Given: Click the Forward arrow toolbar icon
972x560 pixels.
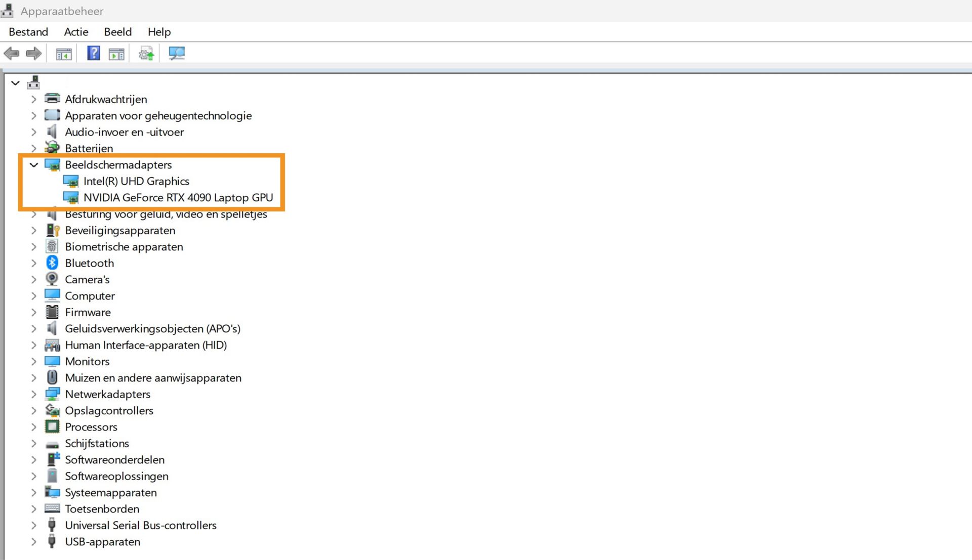Looking at the screenshot, I should pyautogui.click(x=33, y=53).
